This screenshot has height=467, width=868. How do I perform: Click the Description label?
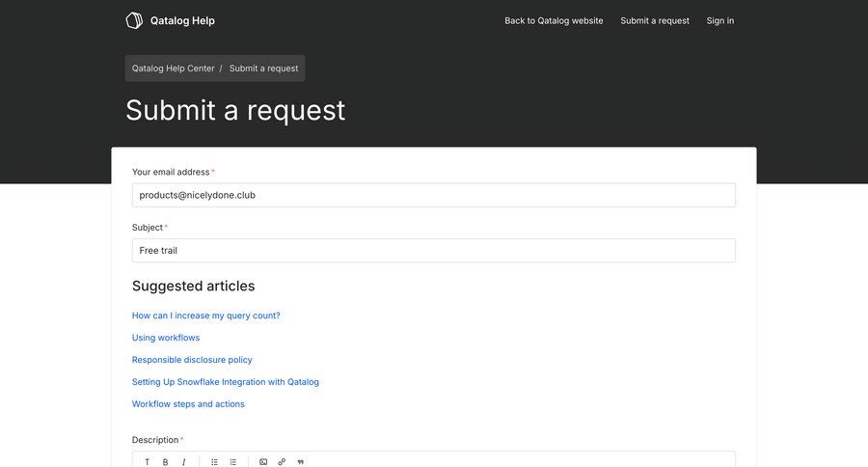pos(155,440)
